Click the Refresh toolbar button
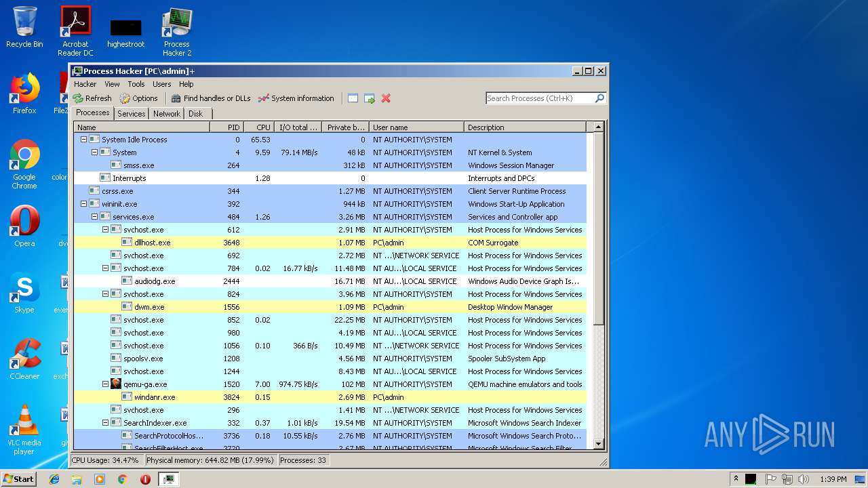 pyautogui.click(x=92, y=98)
